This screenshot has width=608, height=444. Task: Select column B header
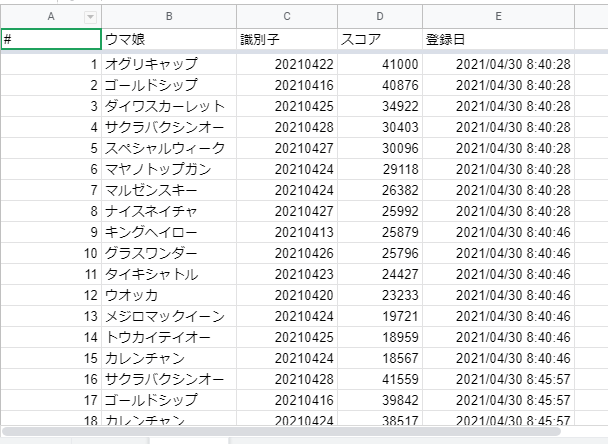[169, 16]
